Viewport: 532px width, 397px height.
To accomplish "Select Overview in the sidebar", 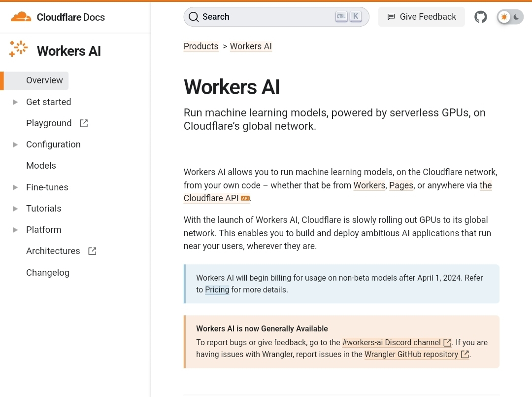I will (x=44, y=80).
